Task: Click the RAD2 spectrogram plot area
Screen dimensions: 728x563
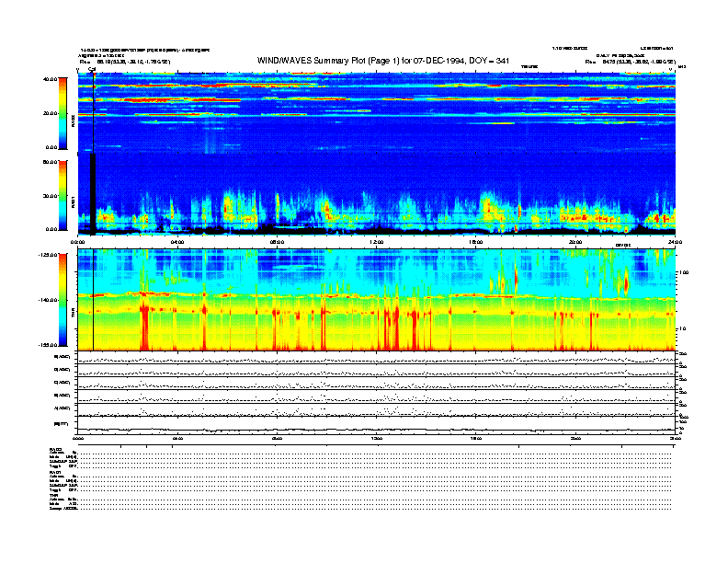Action: [x=377, y=113]
